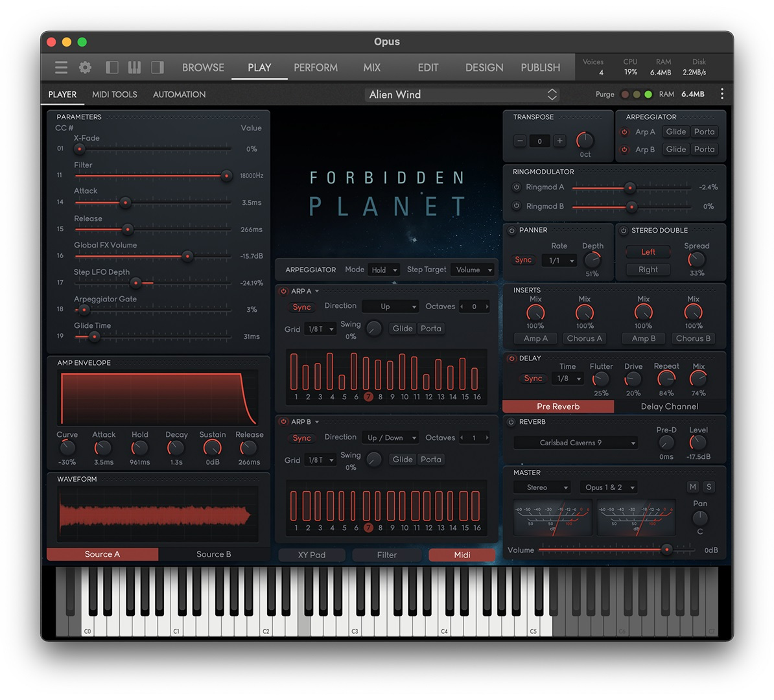The height and width of the screenshot is (700, 774).
Task: Open the Direction dropdown in ARP B
Action: [390, 437]
